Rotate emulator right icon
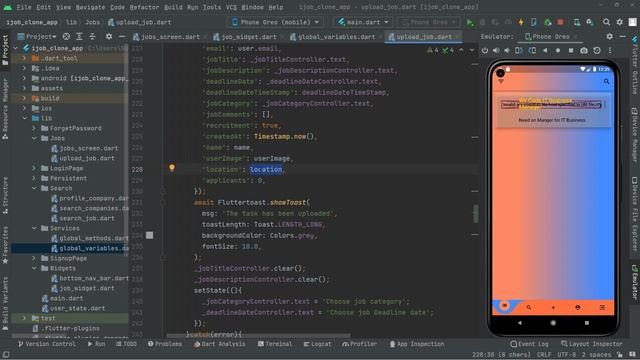 tap(532, 50)
